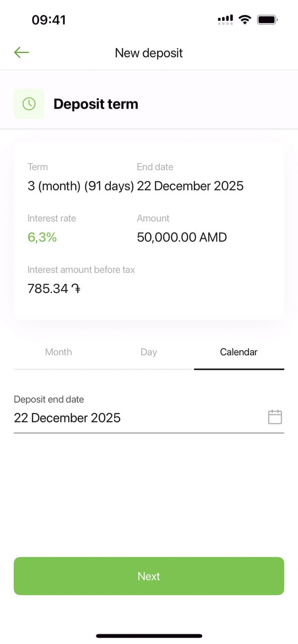Select the Calendar tab
Image resolution: width=298 pixels, height=644 pixels.
tap(239, 352)
